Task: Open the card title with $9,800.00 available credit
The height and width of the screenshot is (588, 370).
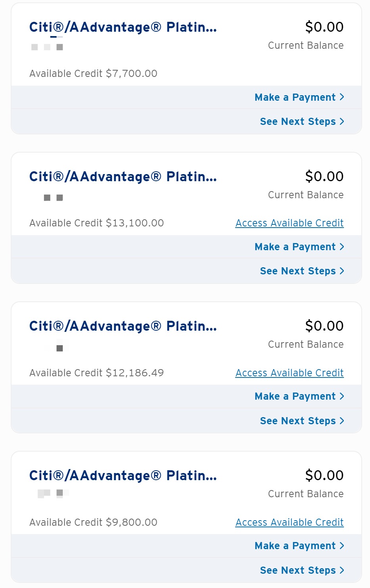Action: pos(123,475)
